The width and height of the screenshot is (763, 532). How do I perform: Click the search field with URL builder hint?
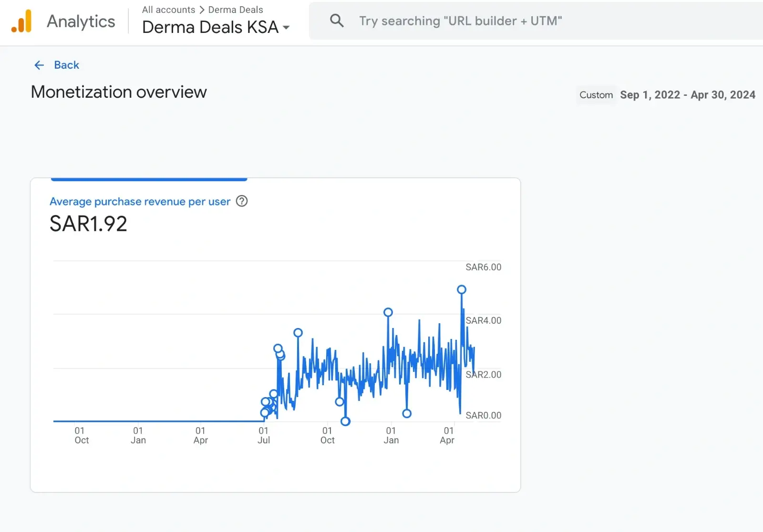[x=536, y=21]
